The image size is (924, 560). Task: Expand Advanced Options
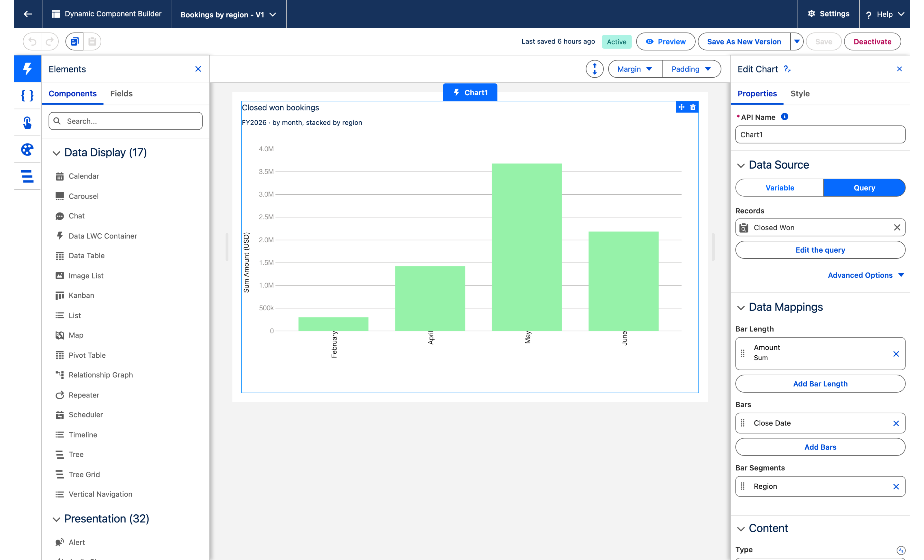click(866, 275)
